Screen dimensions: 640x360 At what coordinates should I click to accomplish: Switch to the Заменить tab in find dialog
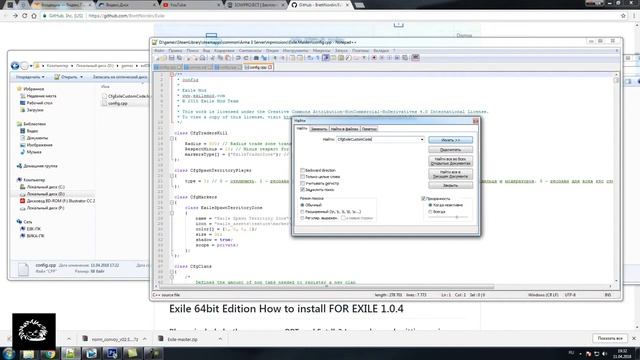(319, 129)
